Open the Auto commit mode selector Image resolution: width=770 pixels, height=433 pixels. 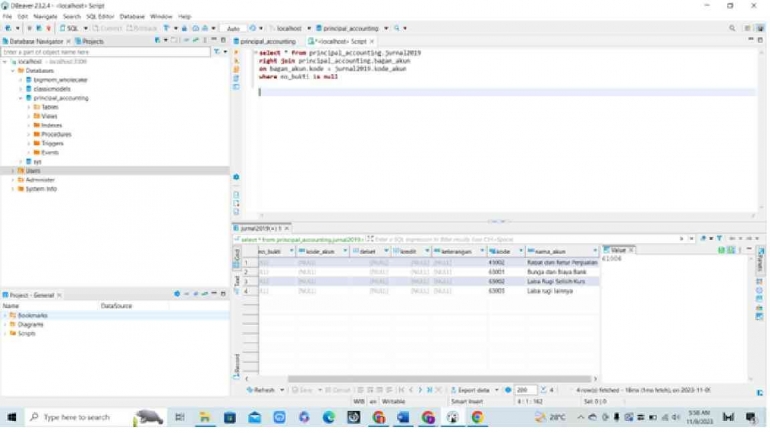click(233, 28)
